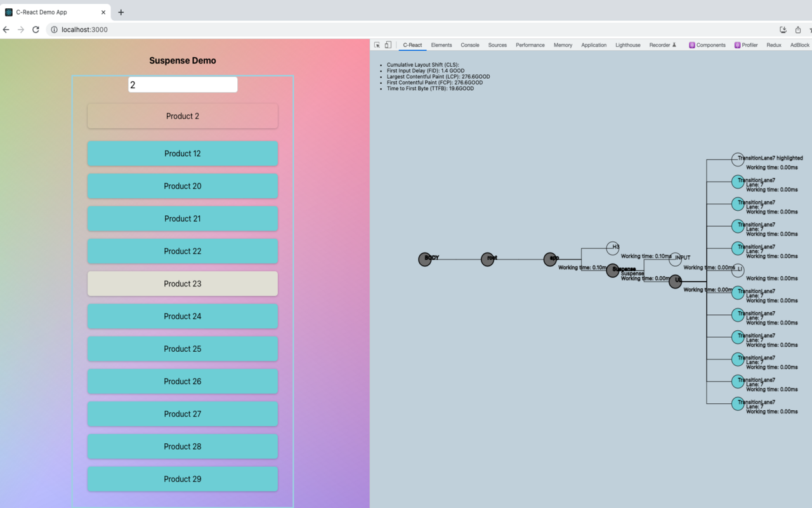
Task: Click the browser forward arrow
Action: click(21, 29)
